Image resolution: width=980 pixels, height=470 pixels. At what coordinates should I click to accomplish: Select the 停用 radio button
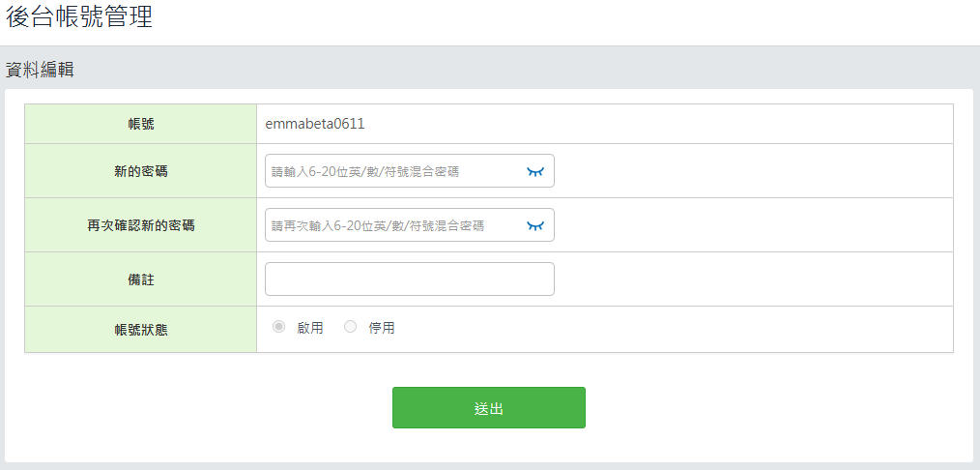[x=350, y=326]
